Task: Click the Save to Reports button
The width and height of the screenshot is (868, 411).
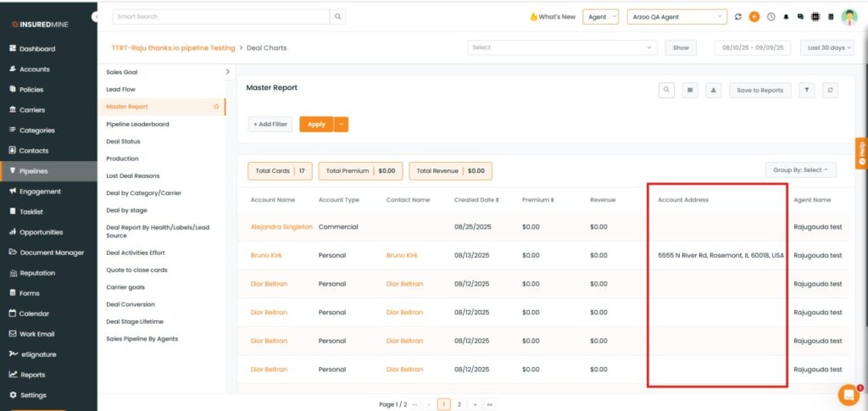Action: [759, 90]
